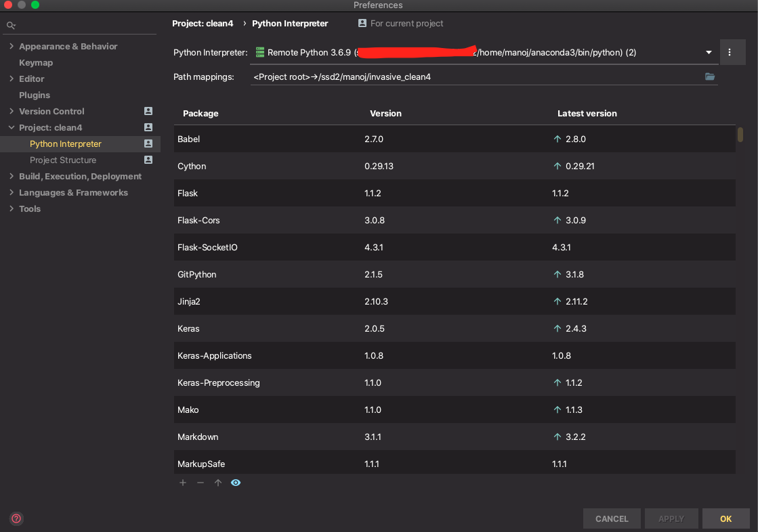Viewport: 758px width, 532px height.
Task: Click the upgrade arrow next to Jinja2 2.11.2
Action: click(x=557, y=301)
